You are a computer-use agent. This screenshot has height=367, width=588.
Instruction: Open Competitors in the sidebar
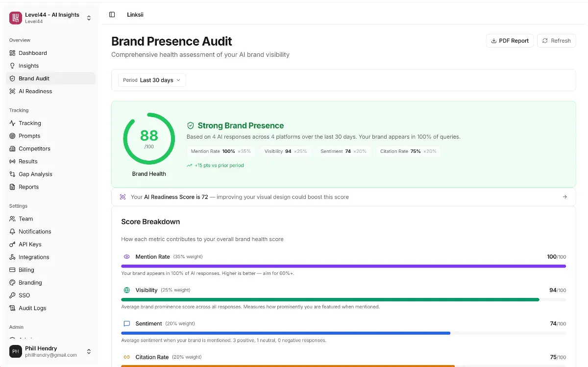pyautogui.click(x=34, y=148)
